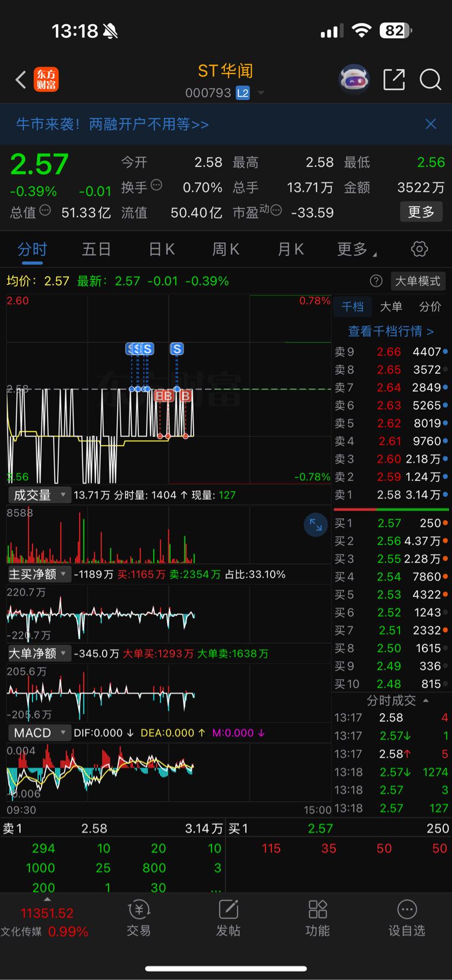Tap the 更多 button in quote summary
The height and width of the screenshot is (980, 452).
point(421,212)
